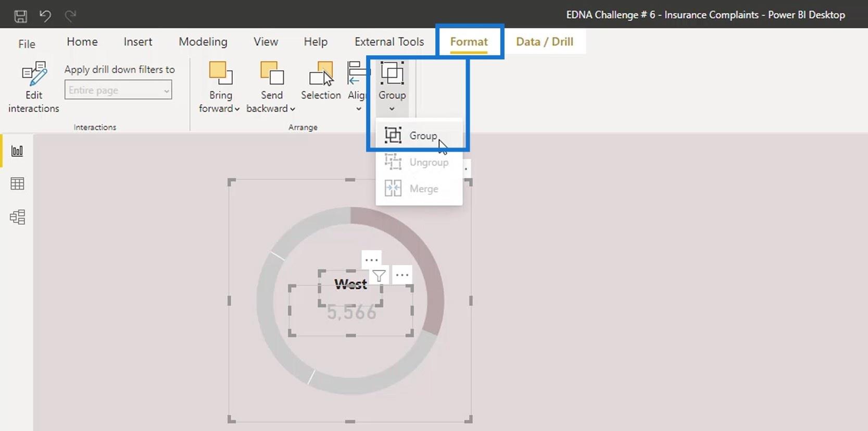
Task: Go to the Modeling tab
Action: [203, 42]
